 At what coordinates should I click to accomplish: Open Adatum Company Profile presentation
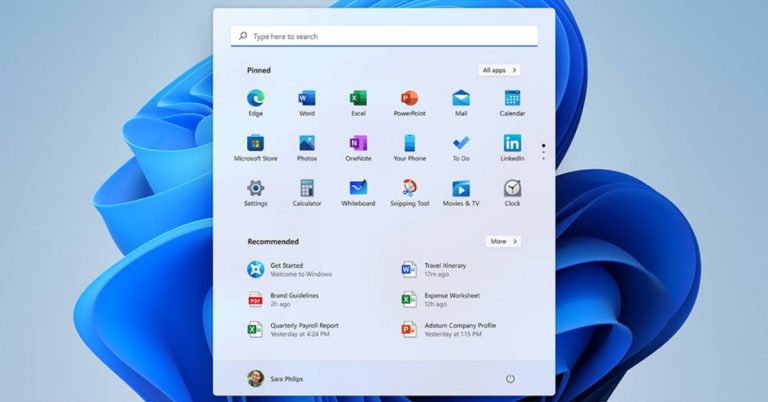coord(449,330)
